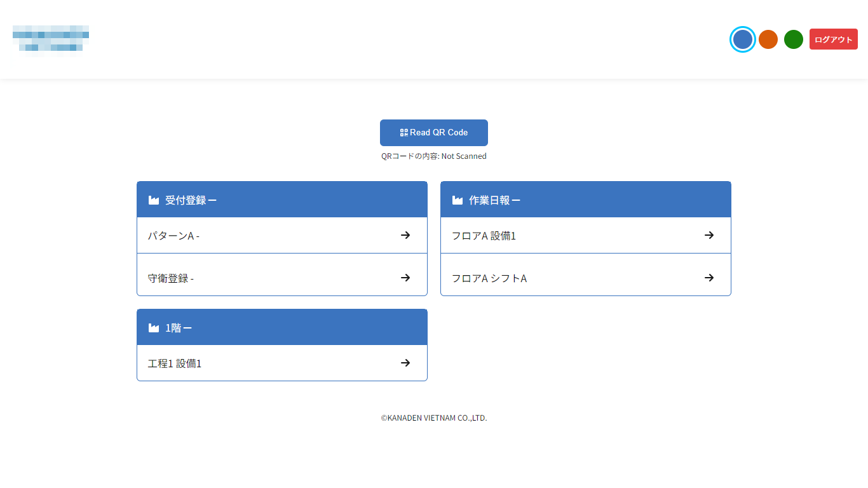Click factory icon in 1階 header
868x488 pixels.
[153, 328]
